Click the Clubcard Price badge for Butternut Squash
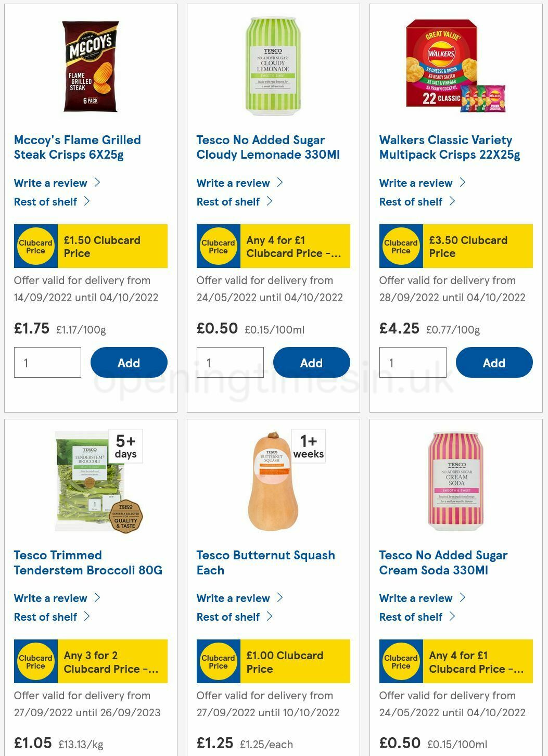 [x=218, y=661]
